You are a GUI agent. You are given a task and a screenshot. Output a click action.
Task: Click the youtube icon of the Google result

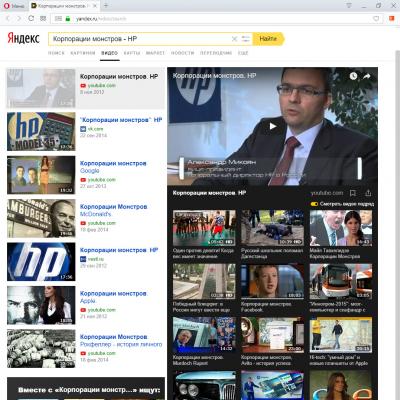tap(83, 180)
